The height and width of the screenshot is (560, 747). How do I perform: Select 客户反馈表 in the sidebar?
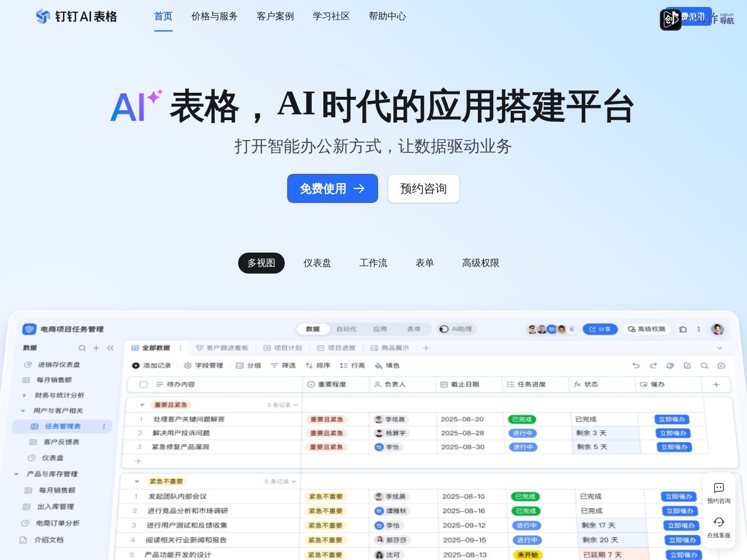click(x=61, y=442)
